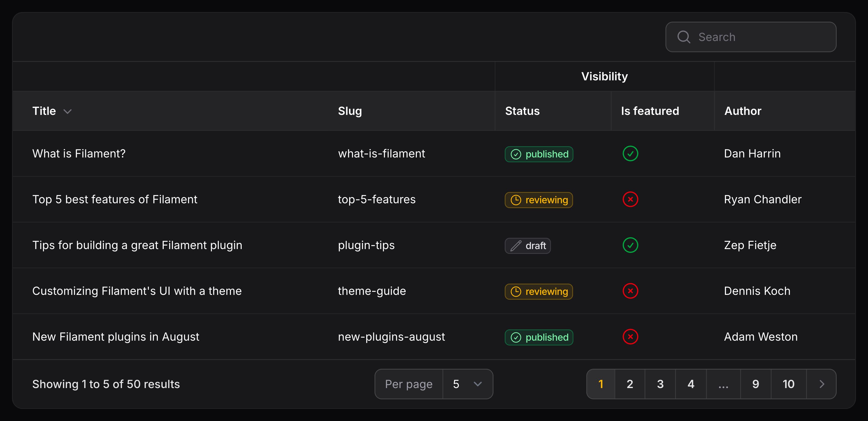Screen dimensions: 868x421
Task: Click slug 'top-5-features'
Action: 377,199
